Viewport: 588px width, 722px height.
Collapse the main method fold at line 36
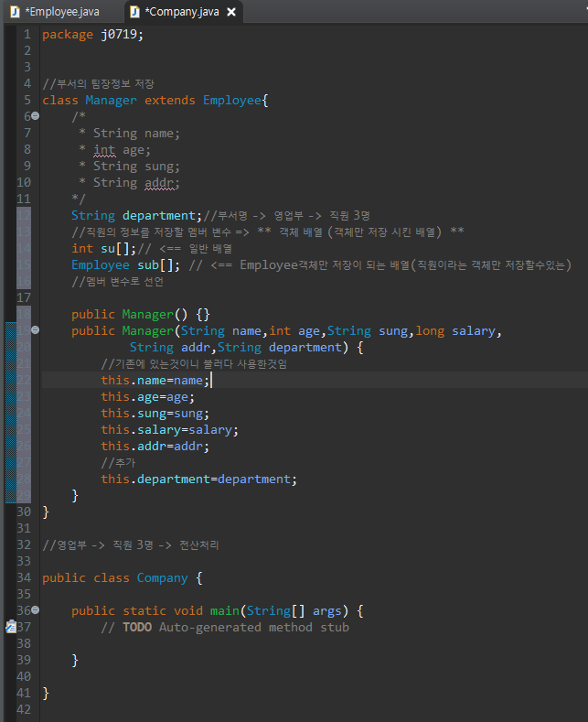pos(36,610)
